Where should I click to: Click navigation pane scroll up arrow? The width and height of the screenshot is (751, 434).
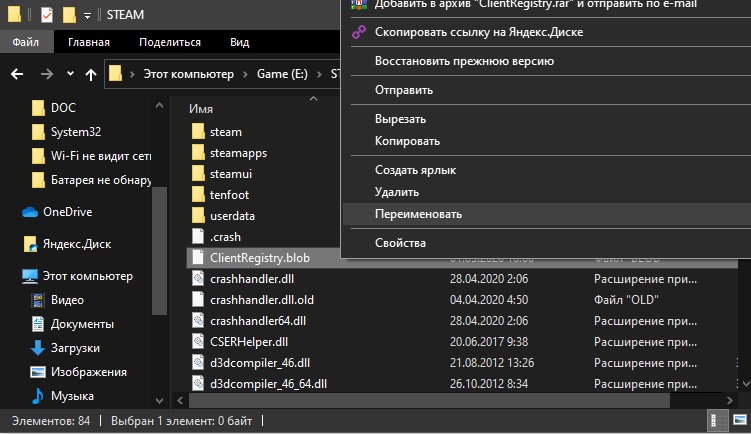coord(159,105)
